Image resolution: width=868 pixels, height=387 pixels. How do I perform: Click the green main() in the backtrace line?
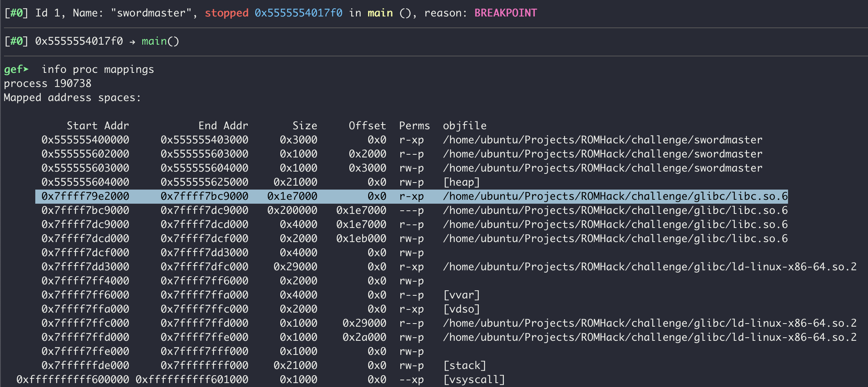[x=160, y=41]
